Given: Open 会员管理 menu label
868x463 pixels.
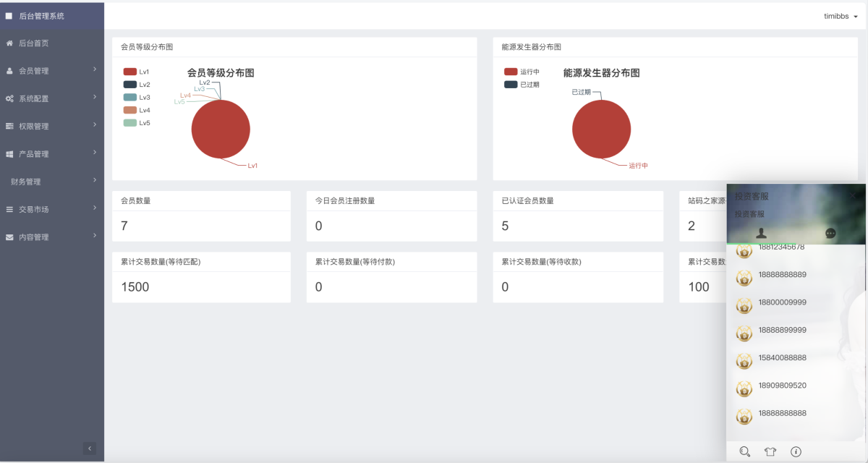Looking at the screenshot, I should (x=34, y=71).
